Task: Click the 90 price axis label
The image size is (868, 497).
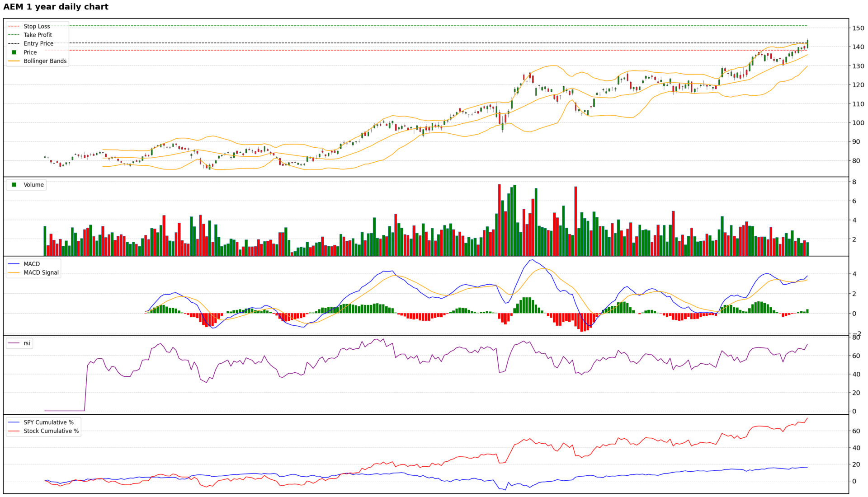Action: click(856, 142)
